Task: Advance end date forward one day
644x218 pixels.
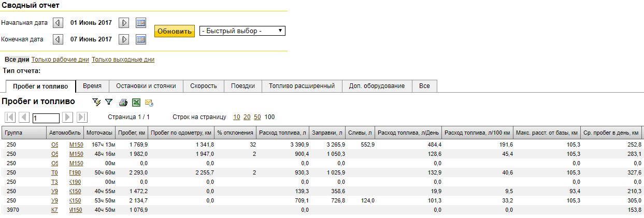Action: pyautogui.click(x=124, y=39)
